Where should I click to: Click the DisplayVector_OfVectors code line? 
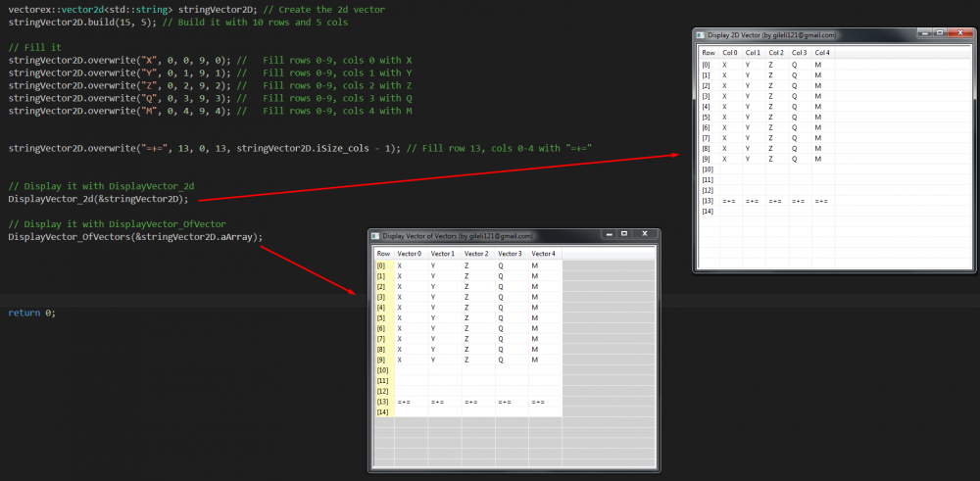click(x=135, y=236)
